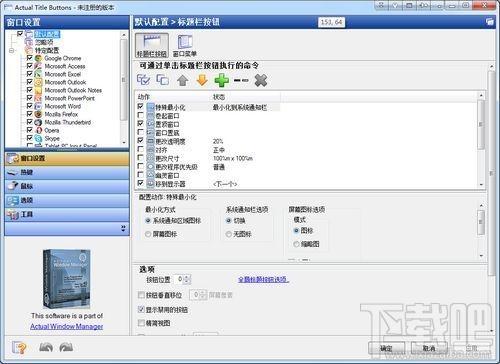Select the 屏幕图标 radio under 最小化方式
500x364 pixels.
tap(148, 234)
